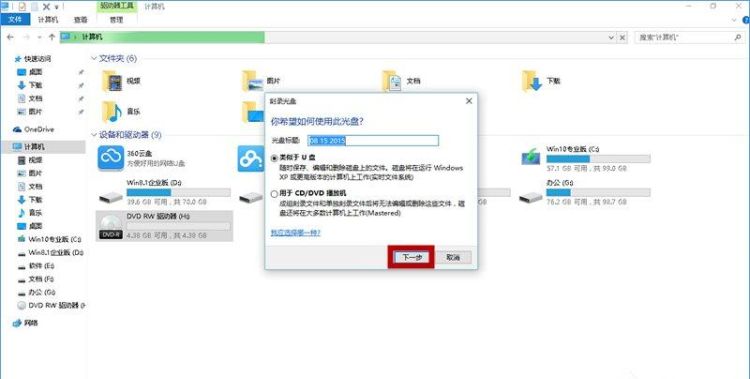This screenshot has height=379, width=750.
Task: Click the 光盘标题 text field
Action: click(x=373, y=140)
